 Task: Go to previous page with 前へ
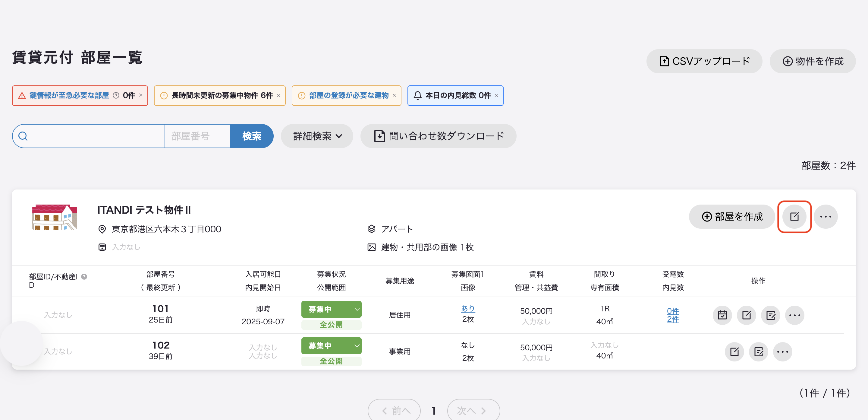tap(394, 410)
